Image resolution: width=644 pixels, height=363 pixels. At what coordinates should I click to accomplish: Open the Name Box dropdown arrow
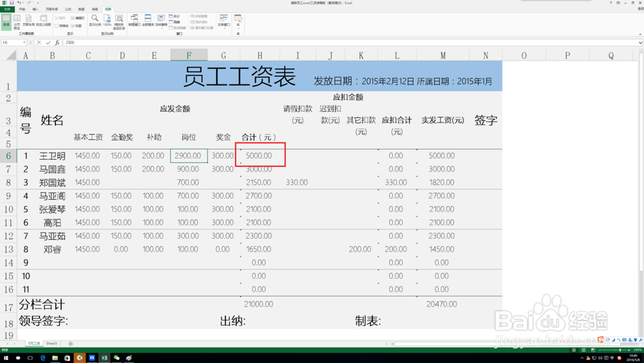24,43
